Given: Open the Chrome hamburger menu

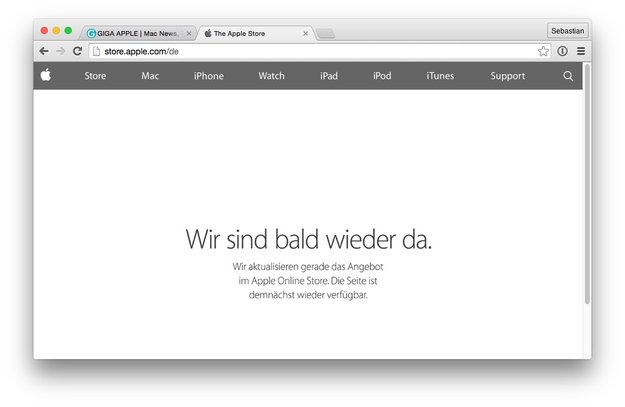Looking at the screenshot, I should pyautogui.click(x=581, y=51).
